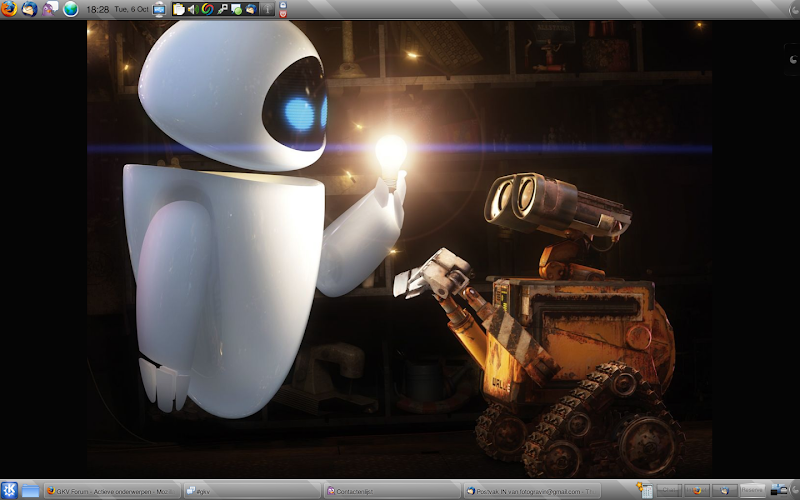Open the display settings monitor icon
This screenshot has height=500, width=800.
coord(159,9)
